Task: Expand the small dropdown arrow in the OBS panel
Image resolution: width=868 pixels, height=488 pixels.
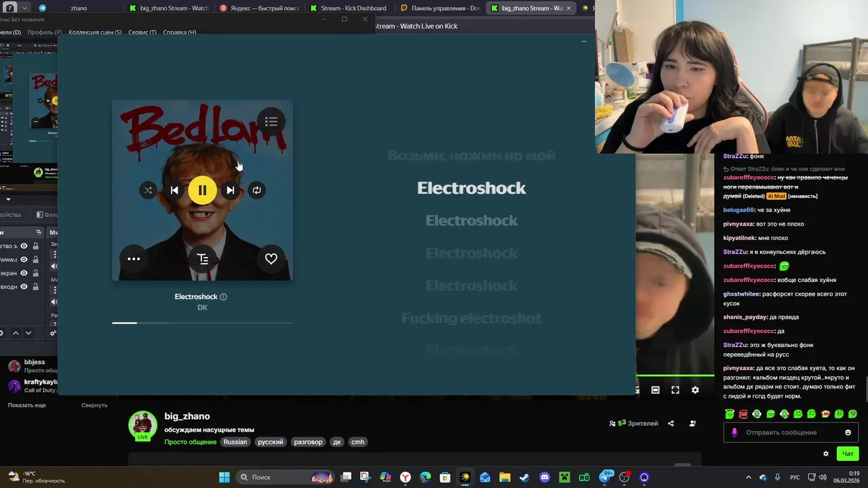Action: (8, 199)
